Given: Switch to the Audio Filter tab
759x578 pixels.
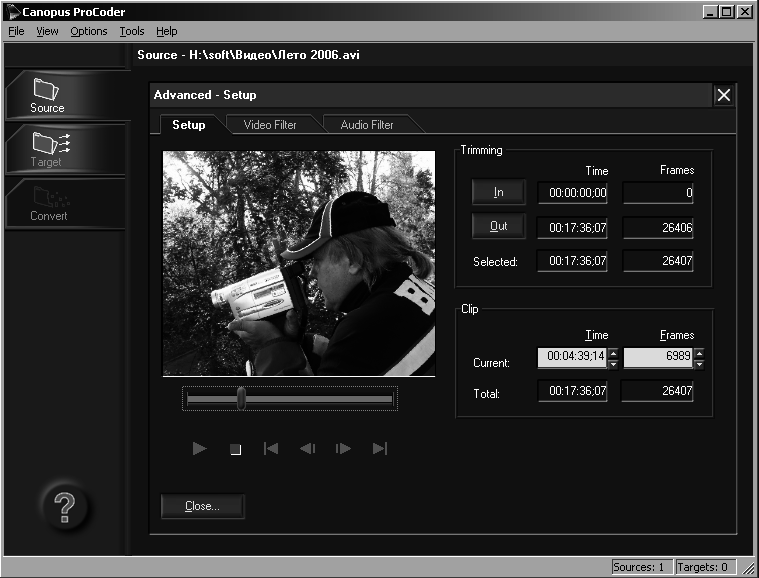Looking at the screenshot, I should 367,125.
